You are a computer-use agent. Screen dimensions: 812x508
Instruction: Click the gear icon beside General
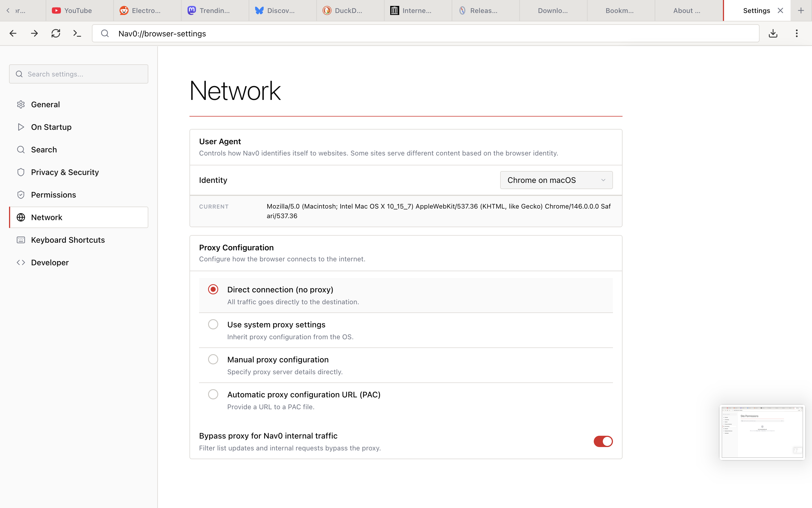[21, 104]
